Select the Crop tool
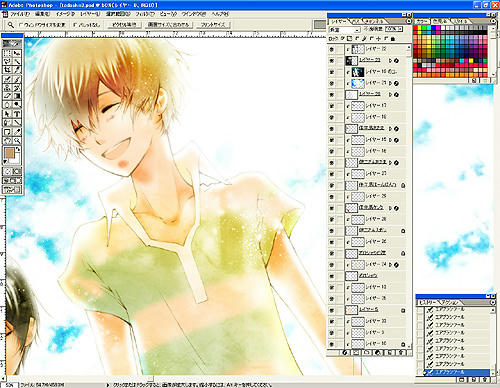Viewport: 500px width, 388px height. pos(7,70)
